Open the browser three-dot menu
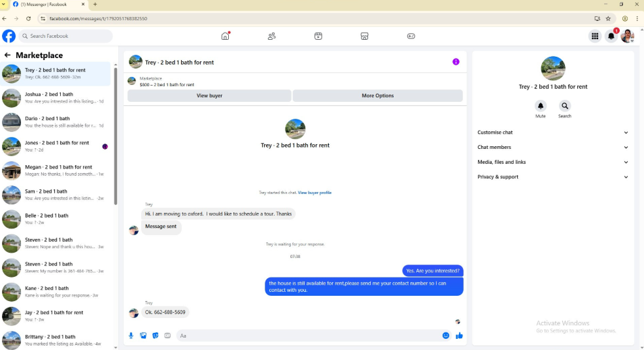 (x=637, y=18)
